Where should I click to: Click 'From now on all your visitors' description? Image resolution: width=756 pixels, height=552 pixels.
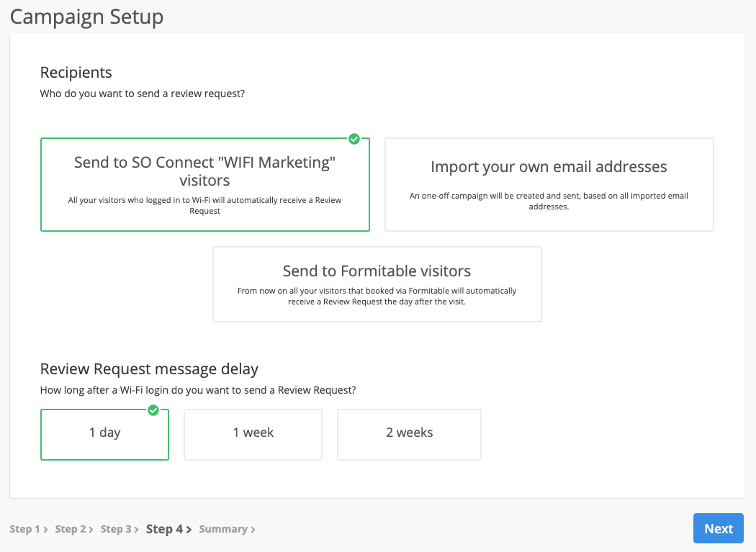(x=377, y=296)
